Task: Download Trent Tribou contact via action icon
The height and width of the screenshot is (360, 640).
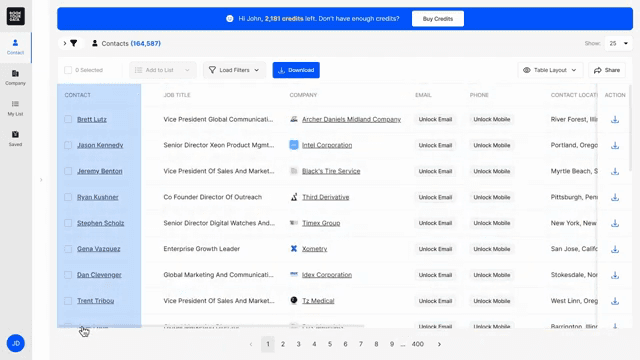Action: click(615, 301)
